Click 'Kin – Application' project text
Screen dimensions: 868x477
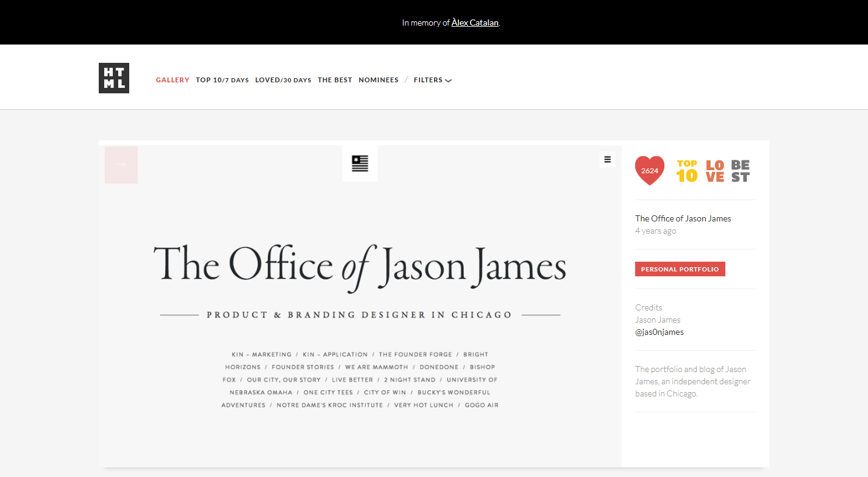click(335, 354)
